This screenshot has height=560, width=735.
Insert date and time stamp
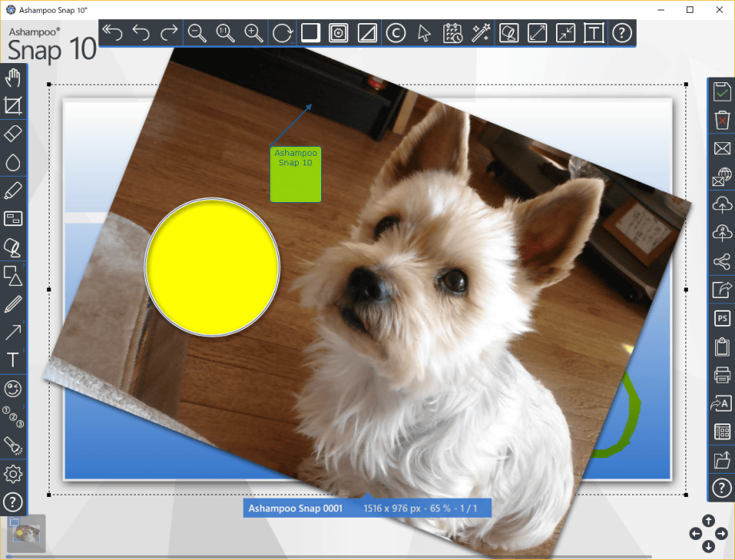452,33
